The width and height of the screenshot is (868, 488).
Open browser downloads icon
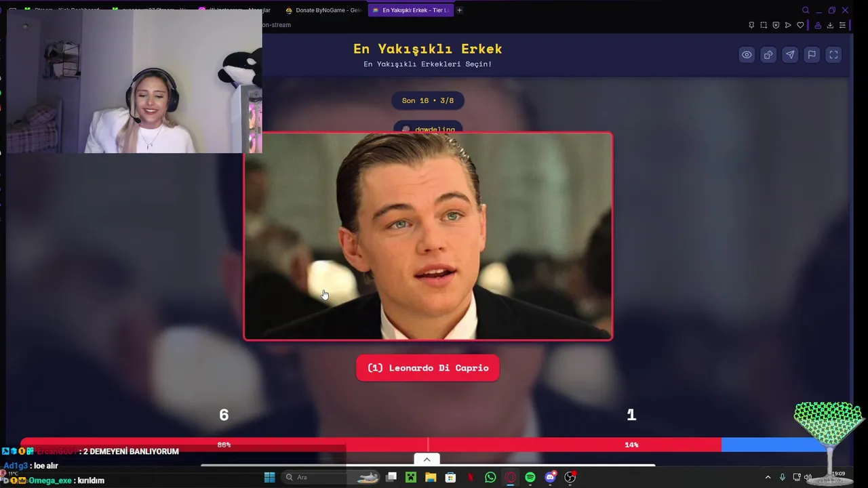coord(830,25)
